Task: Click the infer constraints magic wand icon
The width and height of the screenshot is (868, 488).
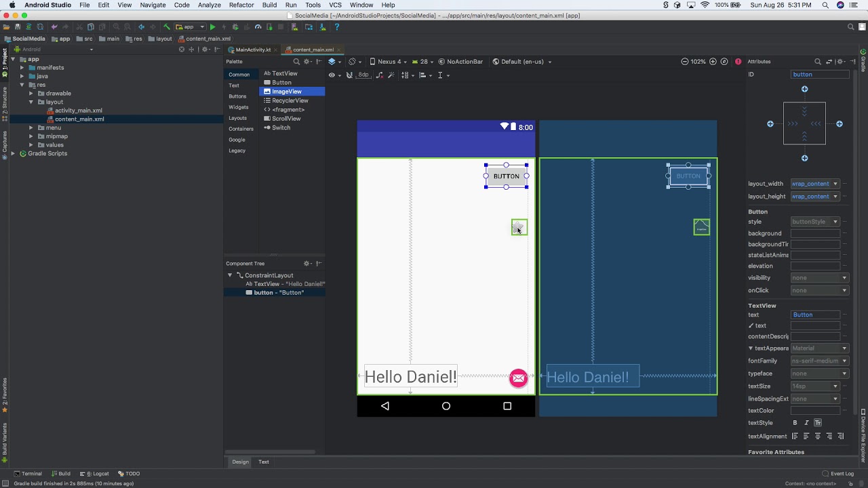Action: [393, 75]
